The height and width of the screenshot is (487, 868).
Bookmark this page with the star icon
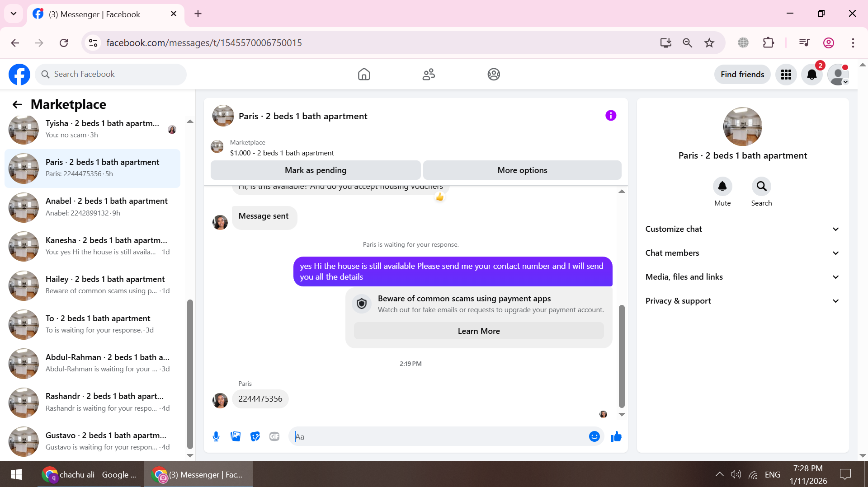[709, 43]
